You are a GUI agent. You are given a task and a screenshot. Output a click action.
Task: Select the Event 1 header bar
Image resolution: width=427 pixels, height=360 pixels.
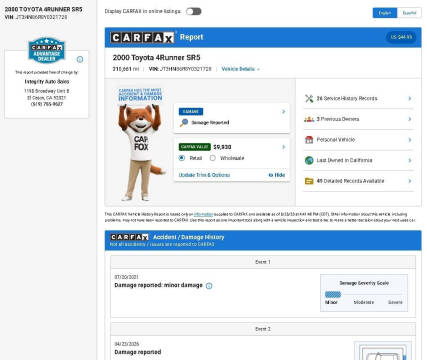tap(263, 262)
